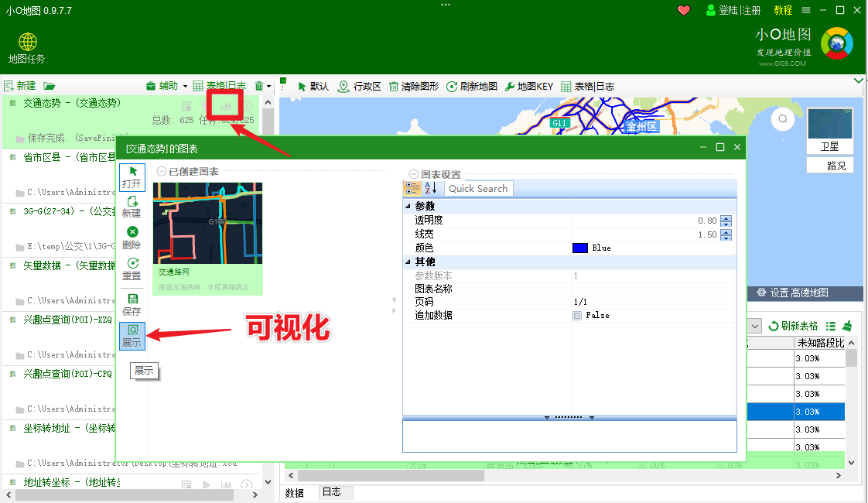The width and height of the screenshot is (868, 503).
Task: Click the 页码 1/1 value
Action: [x=581, y=302]
